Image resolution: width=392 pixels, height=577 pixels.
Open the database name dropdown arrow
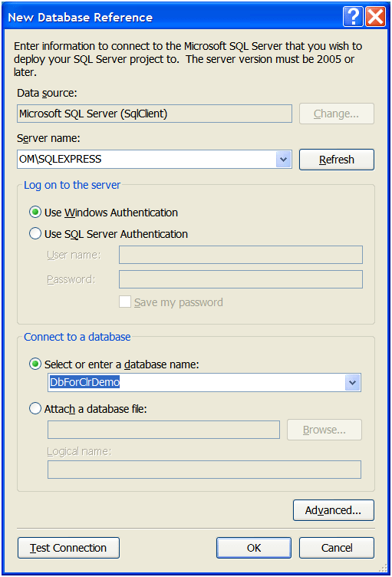(352, 383)
